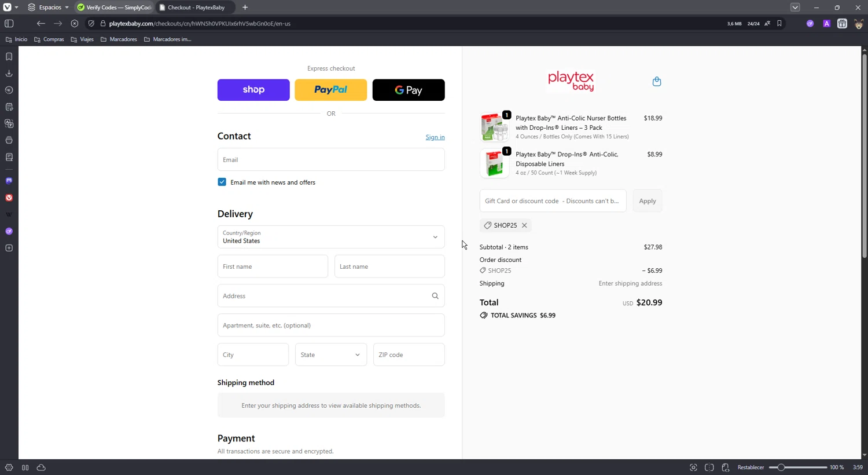Screen dimensions: 868x475
Task: Open the Espacios workspaces dropdown
Action: (x=49, y=8)
